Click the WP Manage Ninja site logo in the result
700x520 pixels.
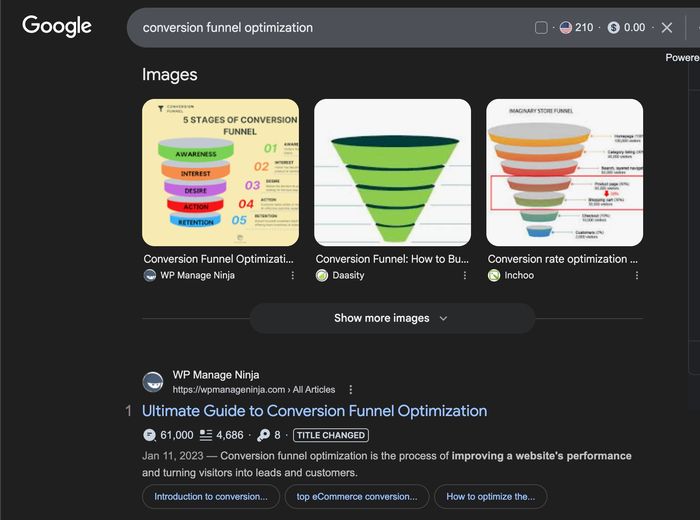[x=153, y=382]
